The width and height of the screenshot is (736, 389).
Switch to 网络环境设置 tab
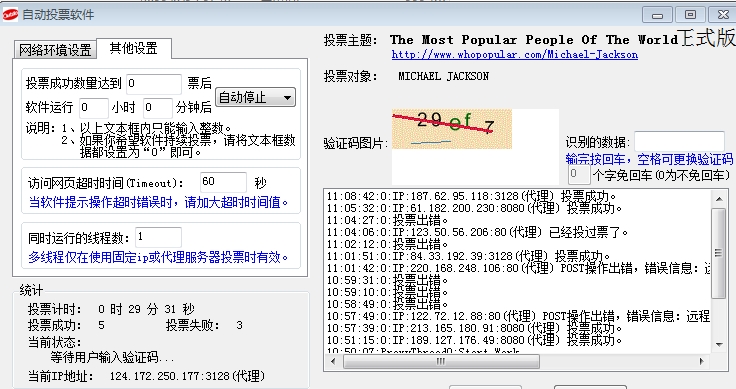click(55, 50)
